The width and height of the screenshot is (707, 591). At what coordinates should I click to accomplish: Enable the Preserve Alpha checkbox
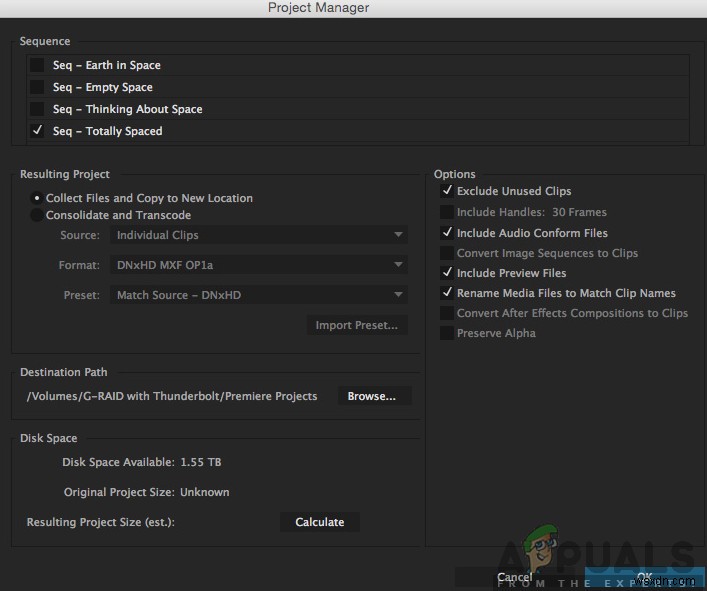tap(447, 333)
